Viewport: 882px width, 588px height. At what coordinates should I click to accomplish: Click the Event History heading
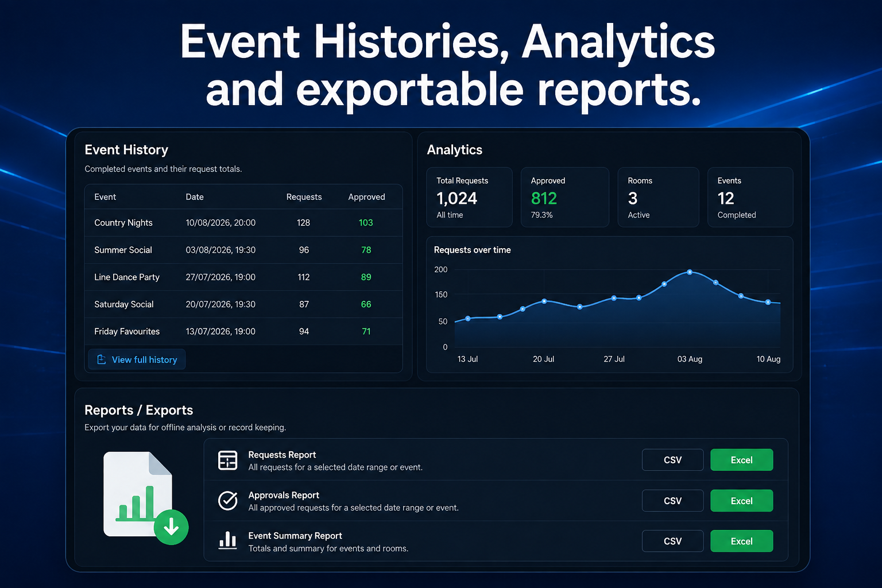tap(126, 150)
